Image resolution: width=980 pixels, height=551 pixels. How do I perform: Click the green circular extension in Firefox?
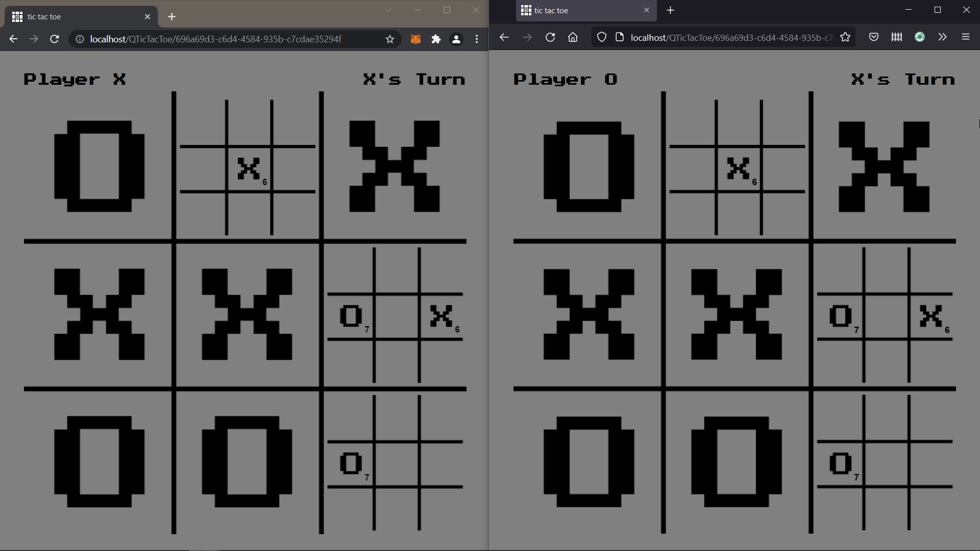(920, 37)
